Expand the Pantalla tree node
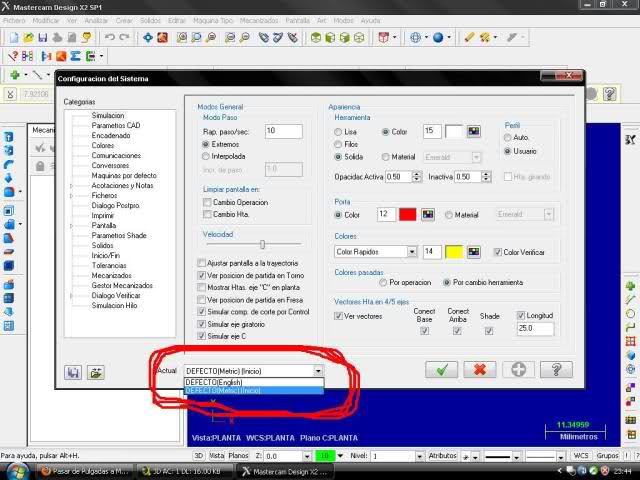Viewport: 640px width, 480px height. (71, 226)
